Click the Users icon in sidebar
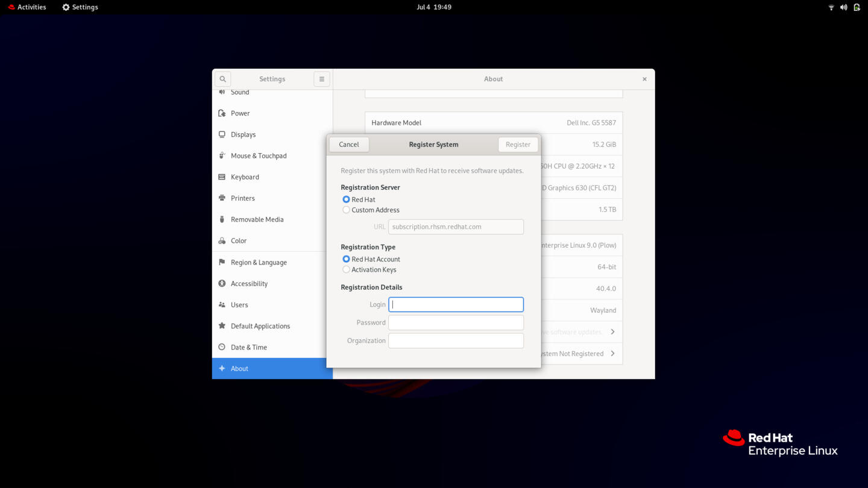This screenshot has width=868, height=488. click(x=222, y=305)
